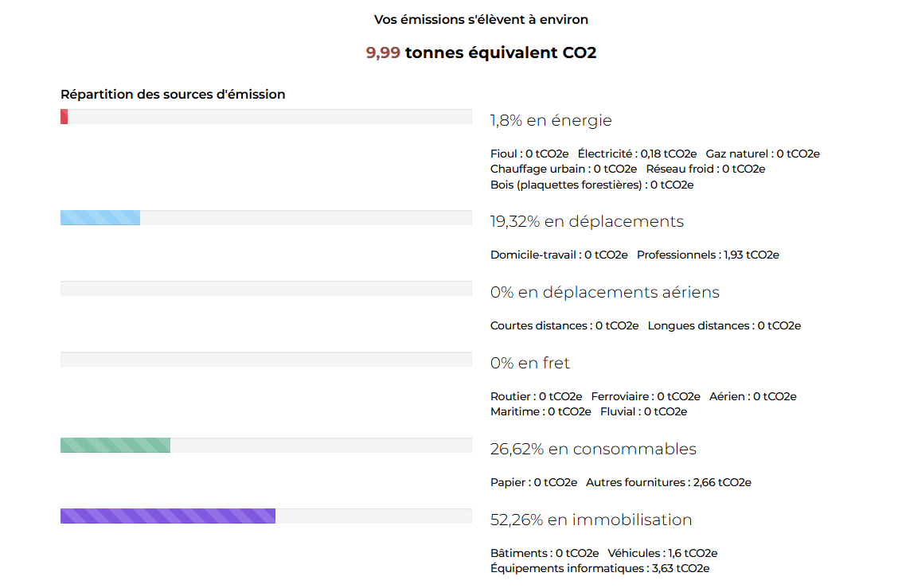The width and height of the screenshot is (898, 588).
Task: Click 'Répartition des sources d'émission' title
Action: click(173, 94)
